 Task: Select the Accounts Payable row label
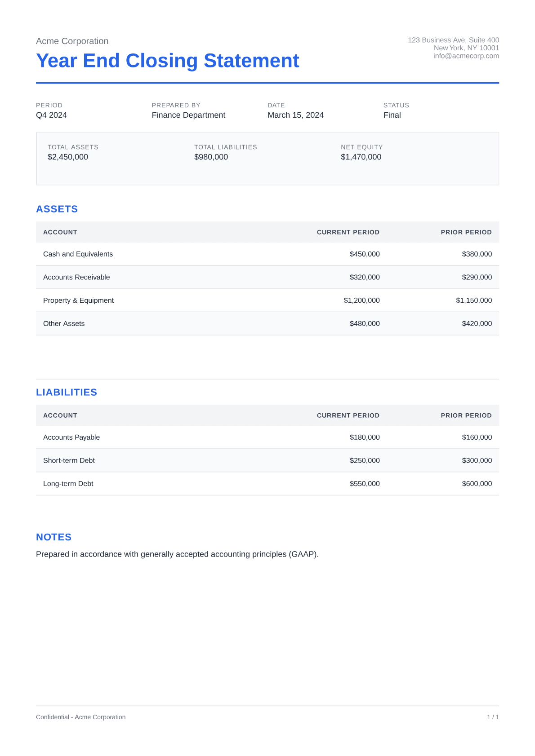[71, 438]
